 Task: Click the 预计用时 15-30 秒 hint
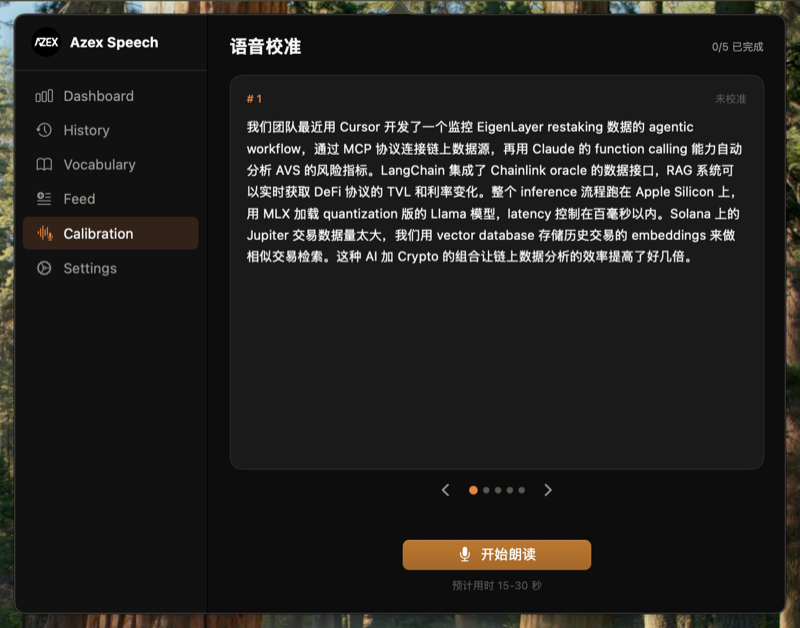[x=496, y=585]
